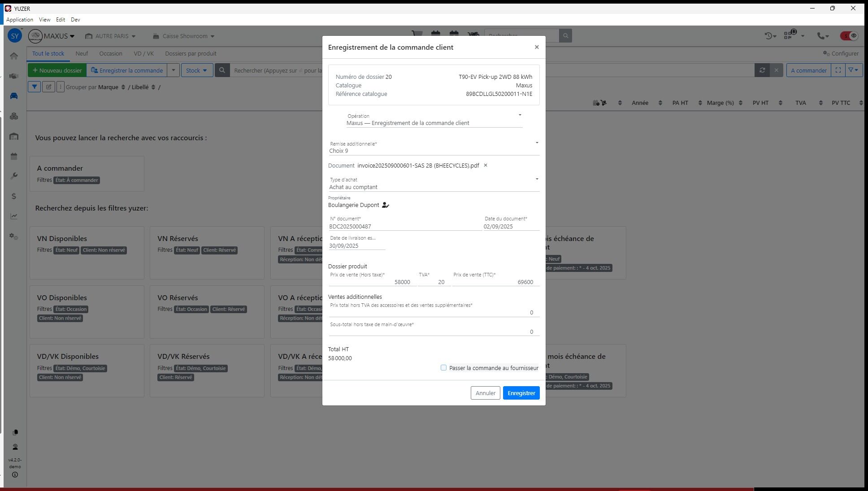Expand the Remise additionnelle dropdown
This screenshot has width=868, height=491.
tap(536, 143)
